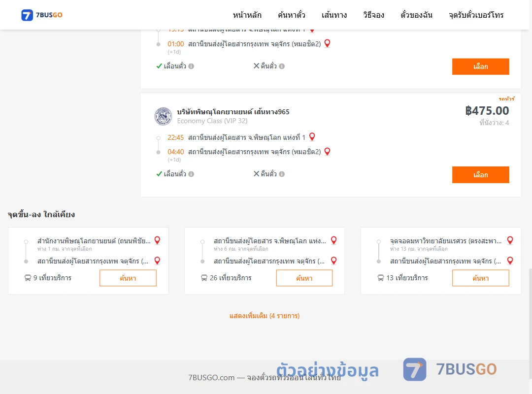Click the origin map pin in the 26 เที่ยวบริการ card
The width and height of the screenshot is (532, 394).
point(334,241)
